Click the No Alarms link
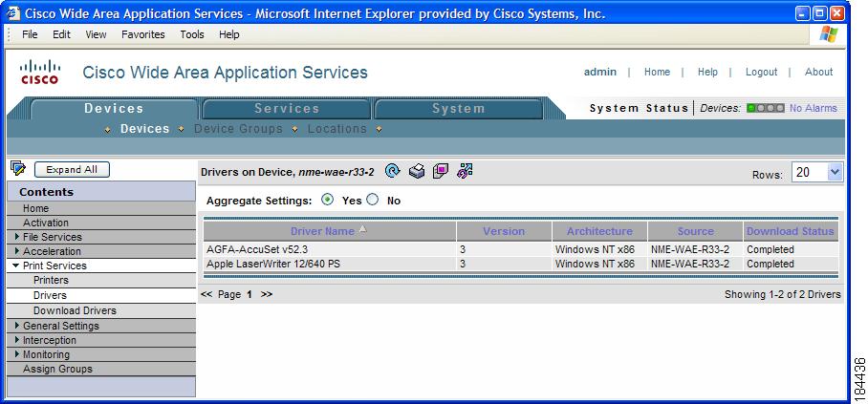Screen dimensions: 868x404 (814, 108)
